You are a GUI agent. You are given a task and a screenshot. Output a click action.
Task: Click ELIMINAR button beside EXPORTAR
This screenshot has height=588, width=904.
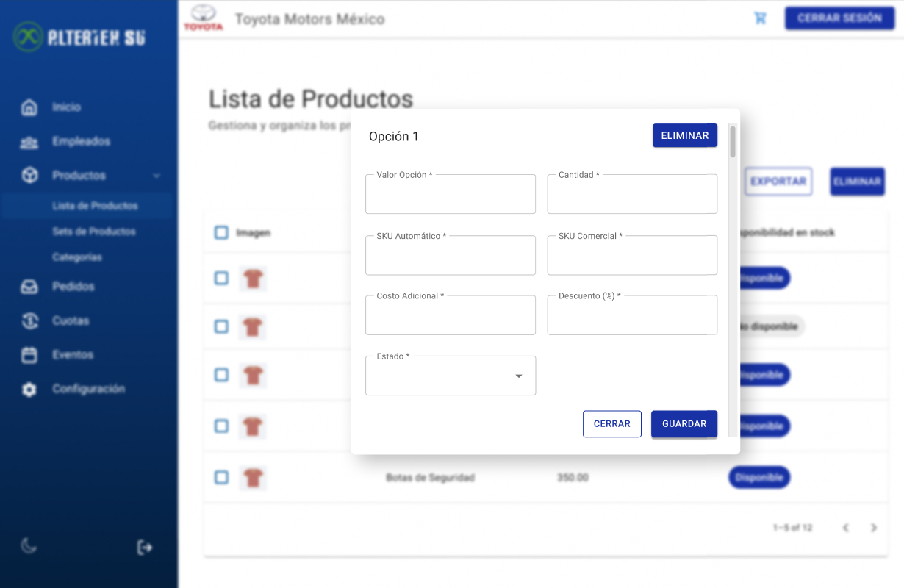pyautogui.click(x=858, y=182)
